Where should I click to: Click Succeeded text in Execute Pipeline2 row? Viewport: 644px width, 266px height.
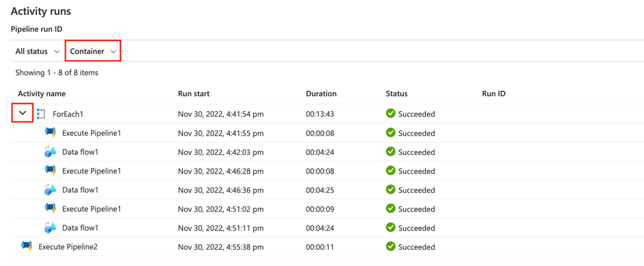[416, 247]
